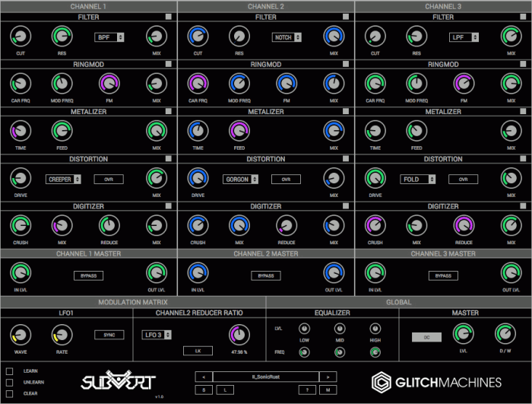
Task: Click Channel 2 Ringmod MOD FREQ knob
Action: tap(239, 84)
